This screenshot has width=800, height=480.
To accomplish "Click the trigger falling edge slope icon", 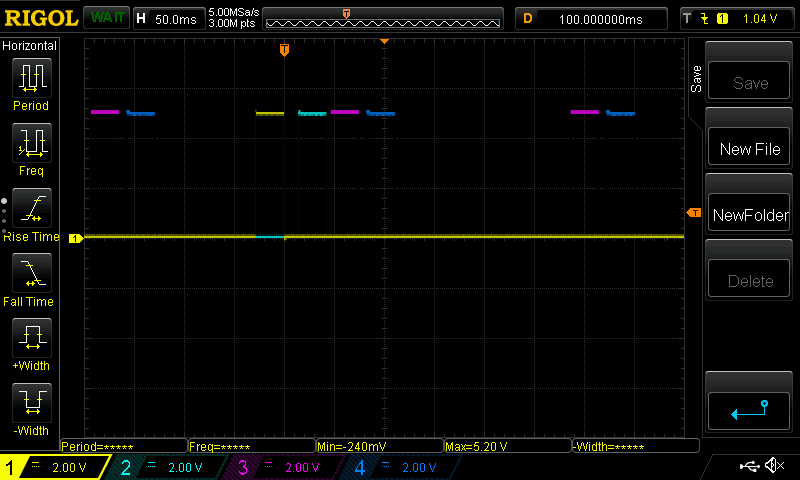I will 705,19.
